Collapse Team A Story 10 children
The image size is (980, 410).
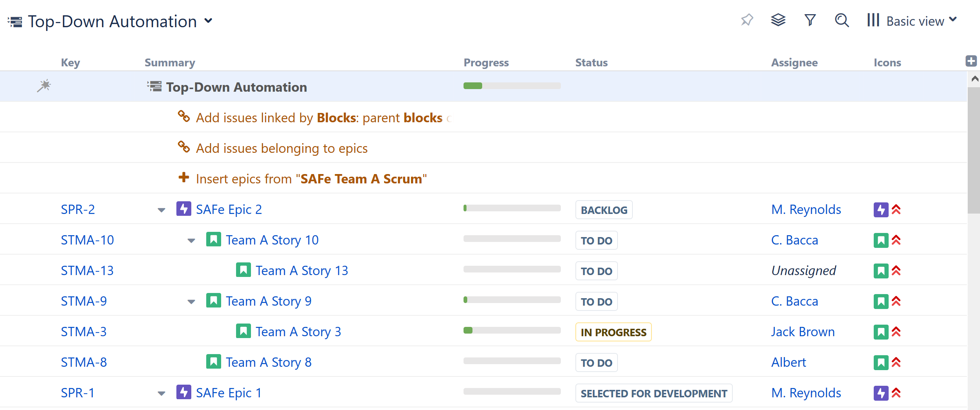pyautogui.click(x=191, y=240)
